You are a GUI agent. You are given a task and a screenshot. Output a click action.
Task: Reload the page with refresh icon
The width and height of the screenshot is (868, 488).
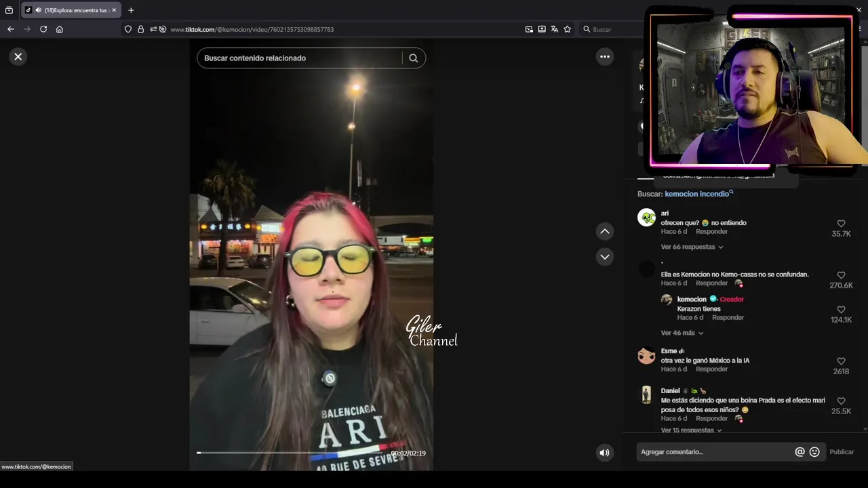(x=43, y=29)
